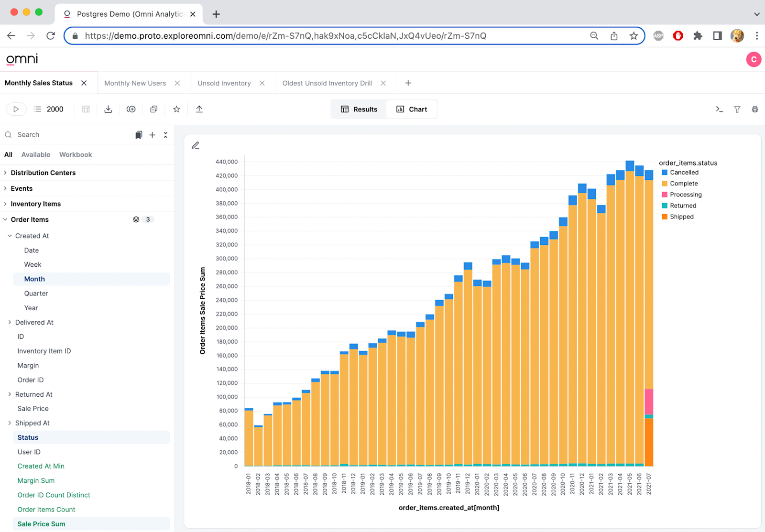Select the Status field under Order Items
This screenshot has width=765, height=532.
pos(28,437)
